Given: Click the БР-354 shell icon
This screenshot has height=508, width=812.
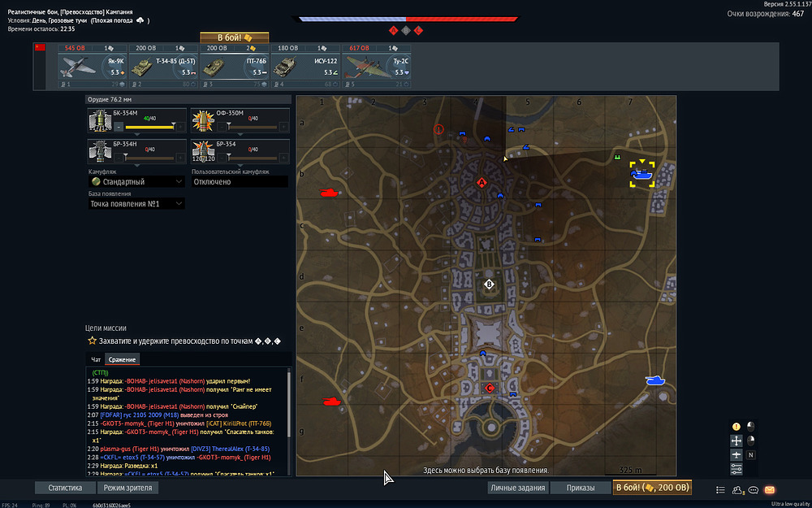Looking at the screenshot, I should click(204, 151).
